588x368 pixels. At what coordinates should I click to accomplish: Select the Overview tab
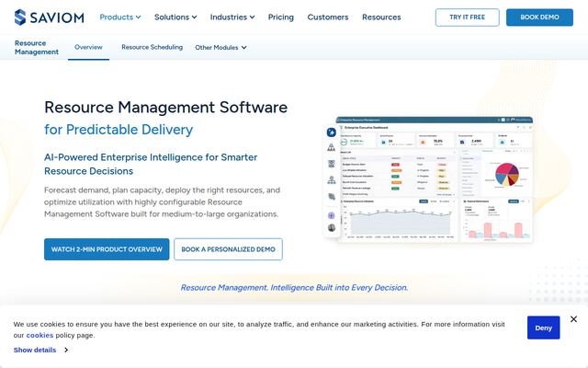[x=88, y=47]
